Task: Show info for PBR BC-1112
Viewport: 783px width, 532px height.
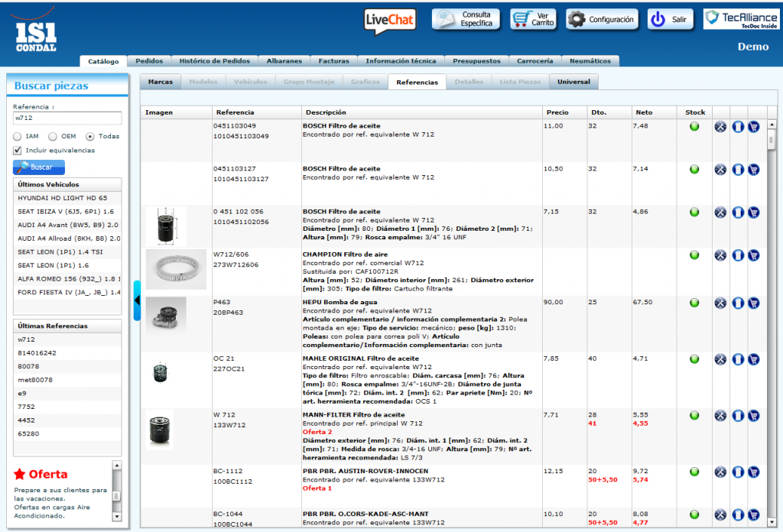Action: click(x=738, y=472)
